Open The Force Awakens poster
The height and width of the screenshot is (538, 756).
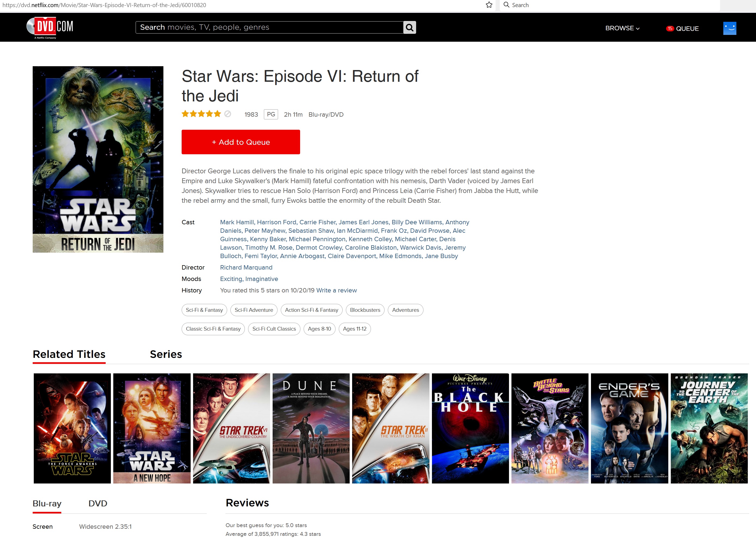(72, 428)
